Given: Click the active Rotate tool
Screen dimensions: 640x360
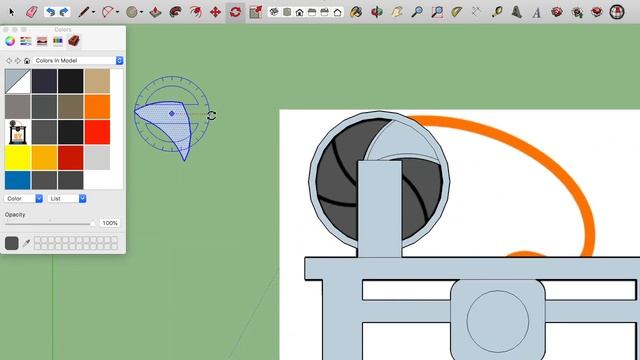Looking at the screenshot, I should (235, 12).
